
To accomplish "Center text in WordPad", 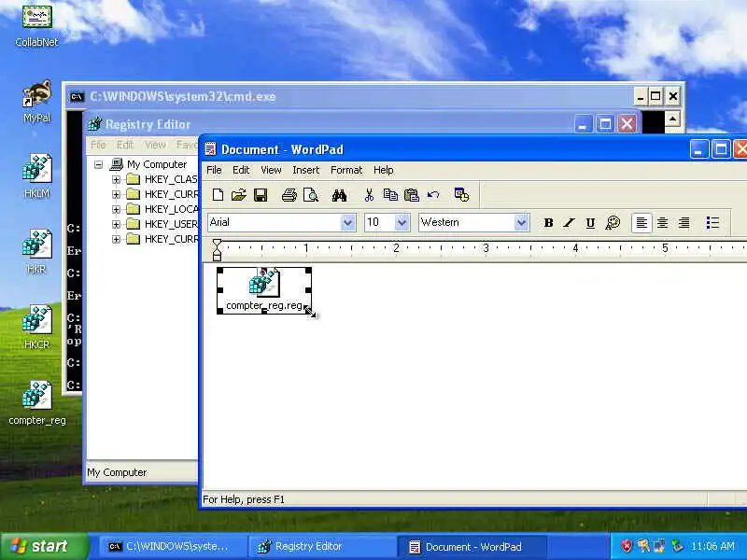I will (x=663, y=222).
